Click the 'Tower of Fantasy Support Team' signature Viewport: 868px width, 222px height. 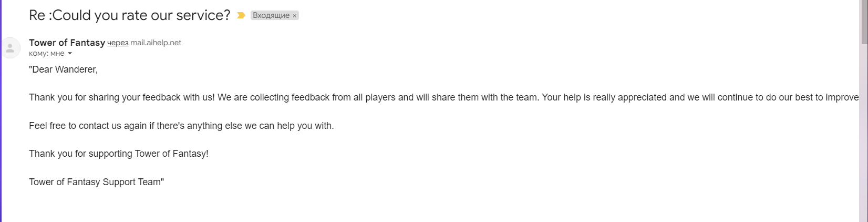(x=96, y=182)
